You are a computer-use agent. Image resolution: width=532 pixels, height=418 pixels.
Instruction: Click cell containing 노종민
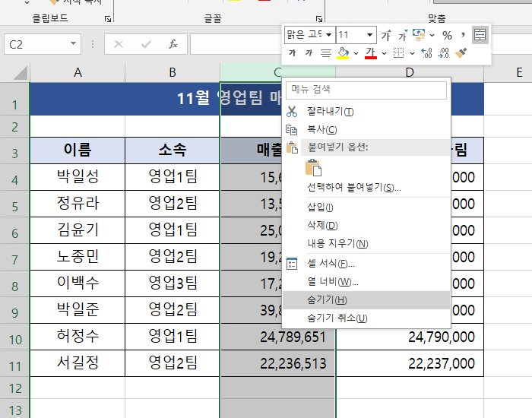[x=78, y=257]
